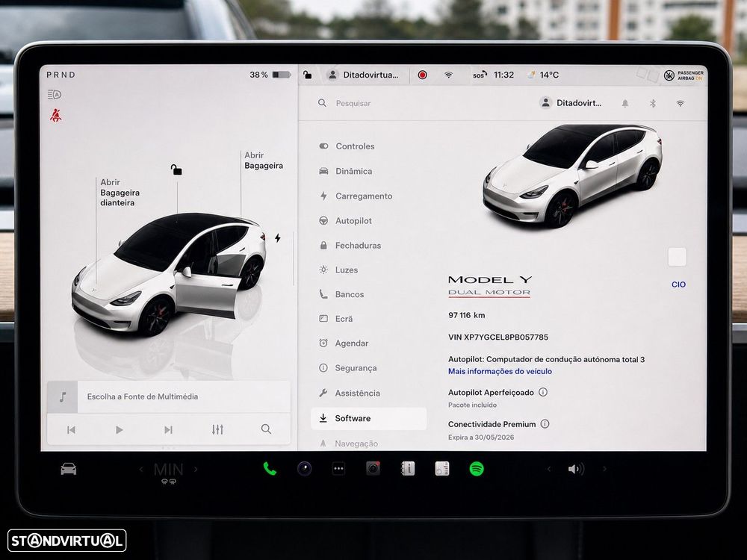
Task: Open car controls from bottom bar
Action: click(x=69, y=469)
